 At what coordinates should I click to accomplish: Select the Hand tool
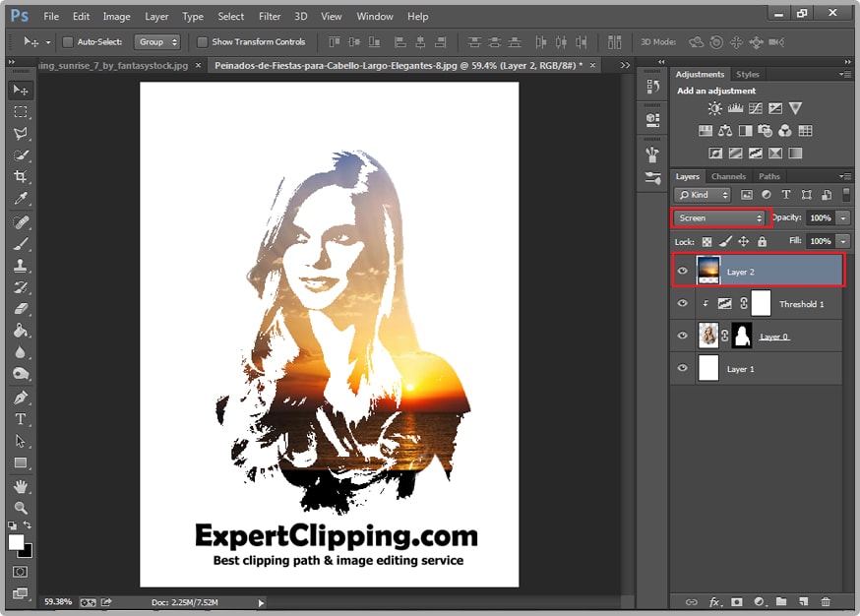(20, 486)
